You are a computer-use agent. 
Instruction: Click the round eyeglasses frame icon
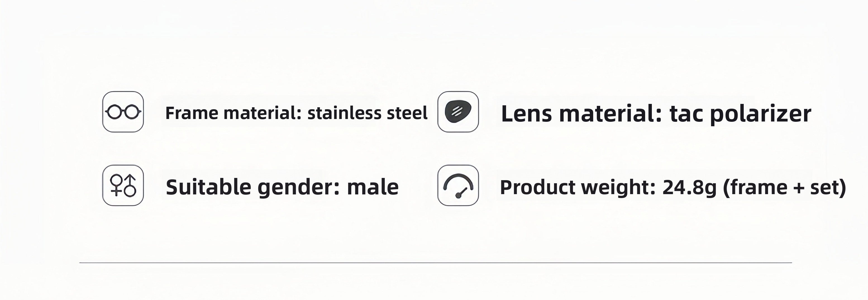click(123, 111)
